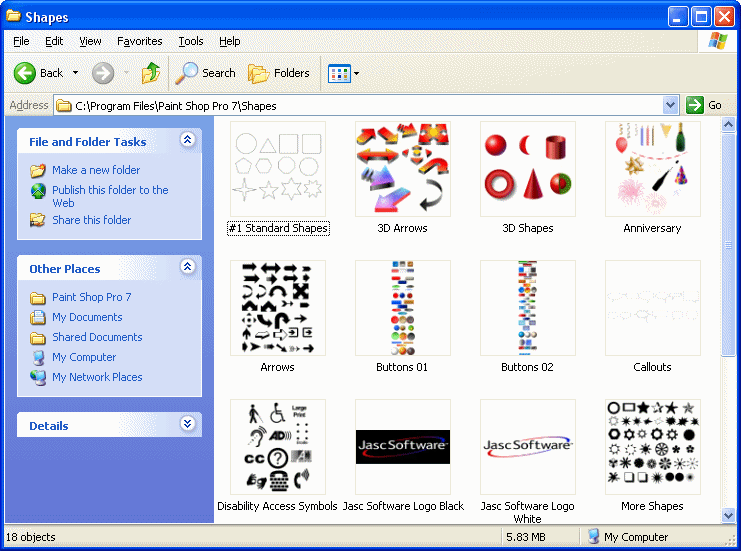Select the 3D Shapes thumbnail
741x551 pixels.
coord(528,169)
